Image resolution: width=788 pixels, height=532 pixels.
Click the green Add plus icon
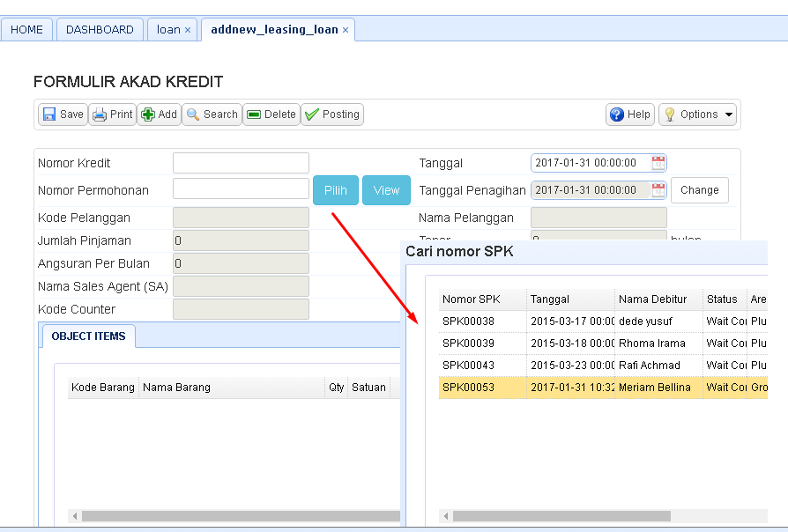[x=150, y=114]
